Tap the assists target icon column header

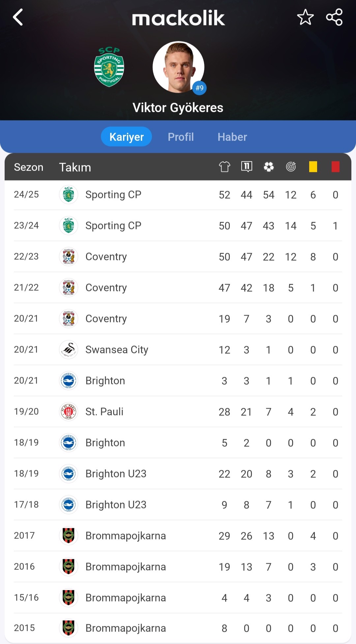pos(291,167)
